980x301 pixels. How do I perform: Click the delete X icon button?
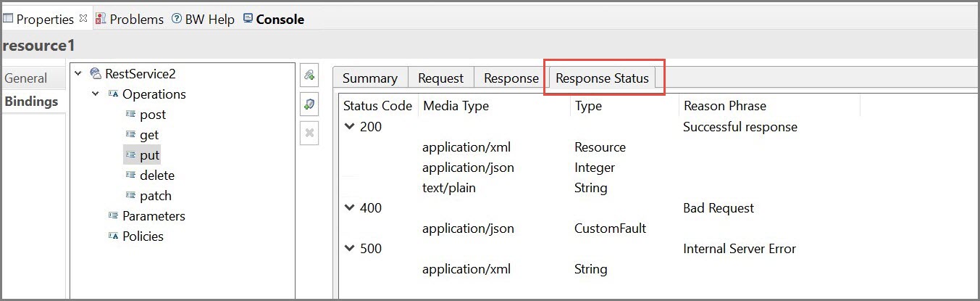(x=309, y=133)
